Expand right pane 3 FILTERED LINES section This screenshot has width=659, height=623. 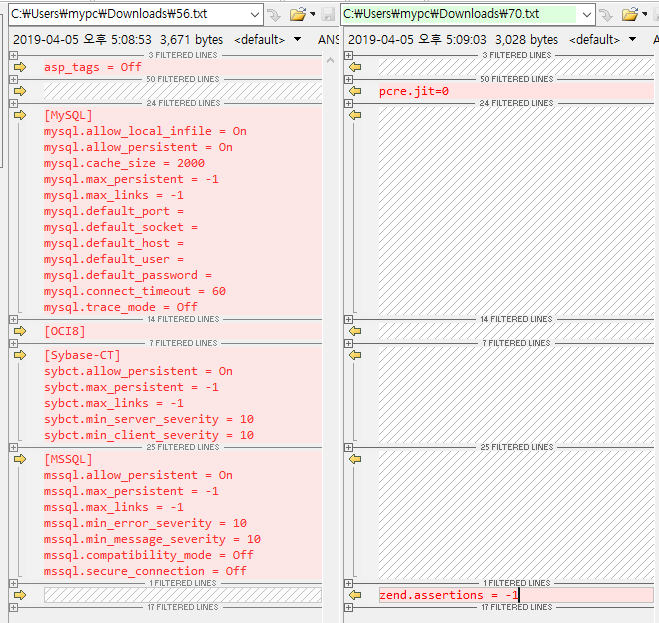[x=348, y=55]
